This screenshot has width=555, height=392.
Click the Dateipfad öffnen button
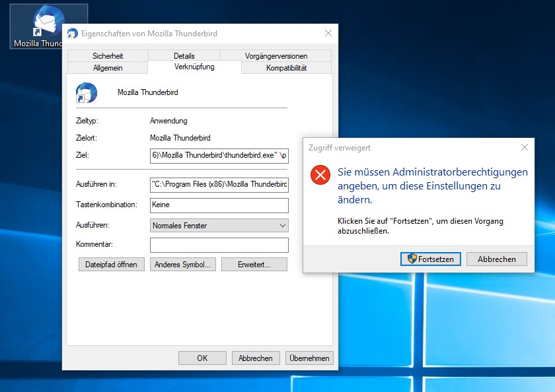coord(111,265)
